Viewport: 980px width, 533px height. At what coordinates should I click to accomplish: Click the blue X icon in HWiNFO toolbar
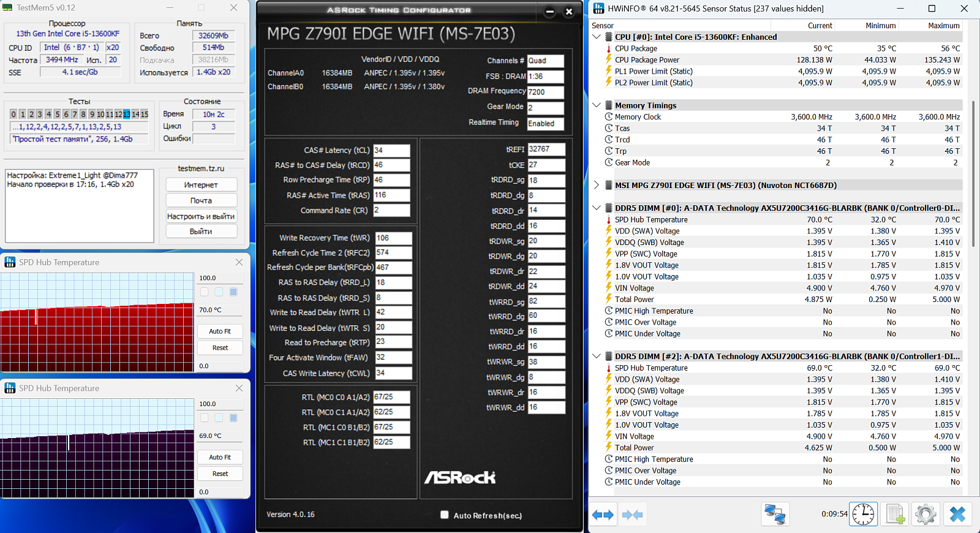[x=957, y=515]
